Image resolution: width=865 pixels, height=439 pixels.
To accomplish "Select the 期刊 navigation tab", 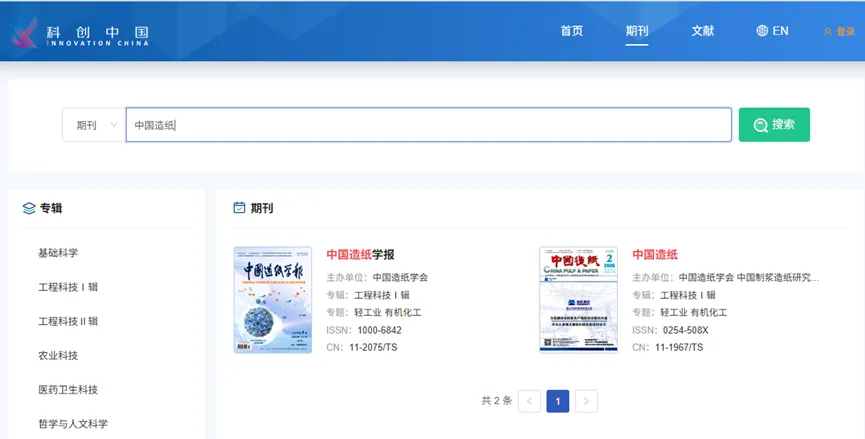I will coord(637,31).
